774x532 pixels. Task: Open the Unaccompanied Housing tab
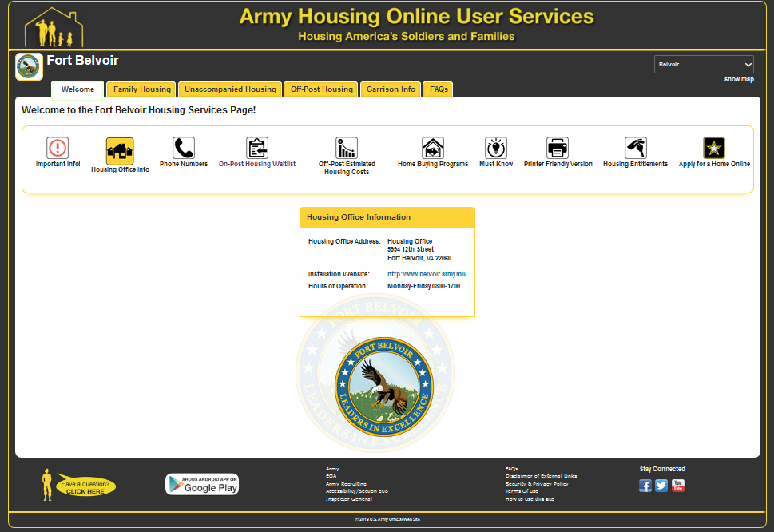tap(230, 89)
